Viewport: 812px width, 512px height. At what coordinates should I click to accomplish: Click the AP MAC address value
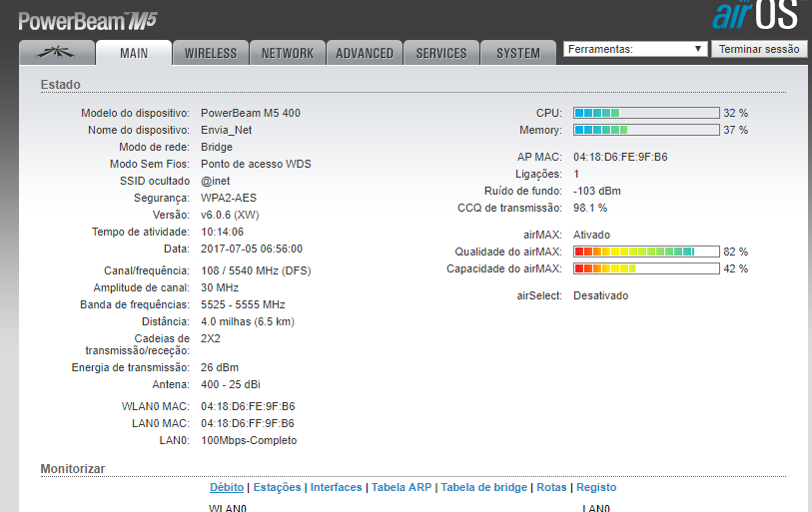click(620, 157)
